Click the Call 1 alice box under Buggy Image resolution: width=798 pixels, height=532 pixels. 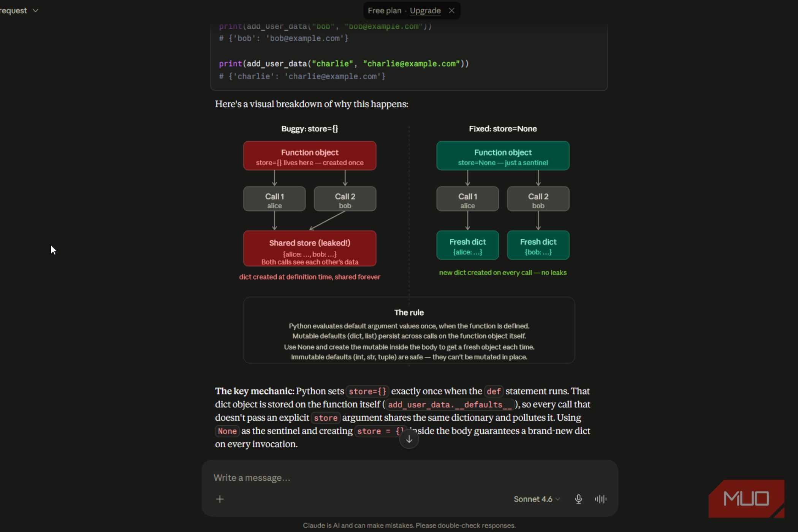pyautogui.click(x=274, y=199)
